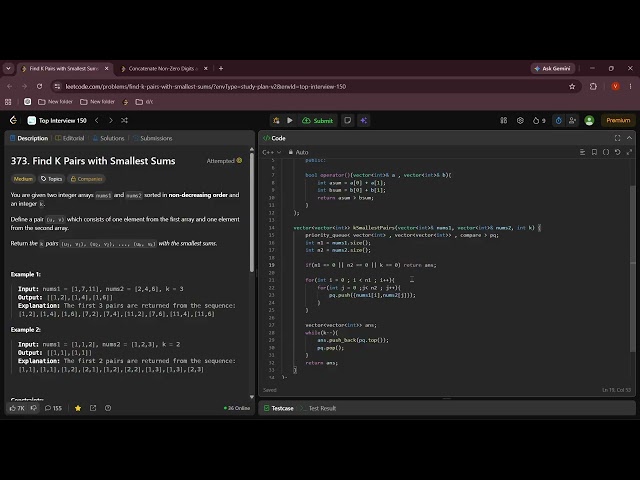The width and height of the screenshot is (640, 480).
Task: Star the problem as favorite
Action: point(78,408)
